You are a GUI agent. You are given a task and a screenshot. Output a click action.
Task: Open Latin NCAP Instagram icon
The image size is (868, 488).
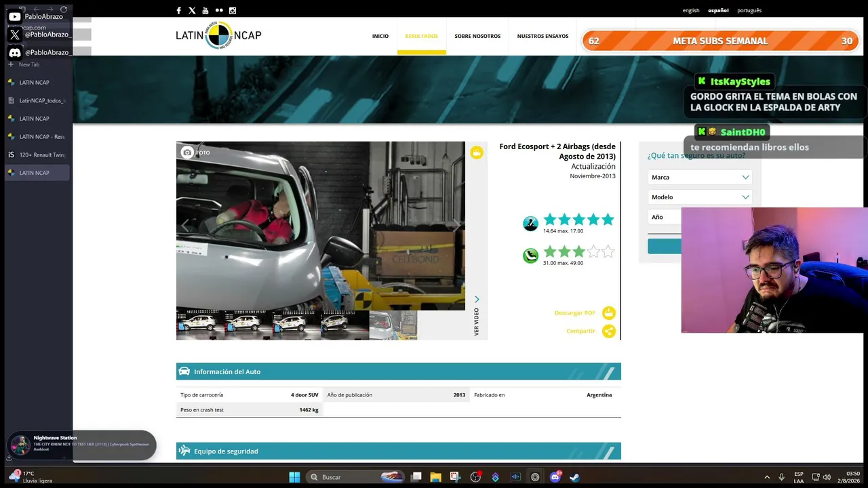point(233,10)
